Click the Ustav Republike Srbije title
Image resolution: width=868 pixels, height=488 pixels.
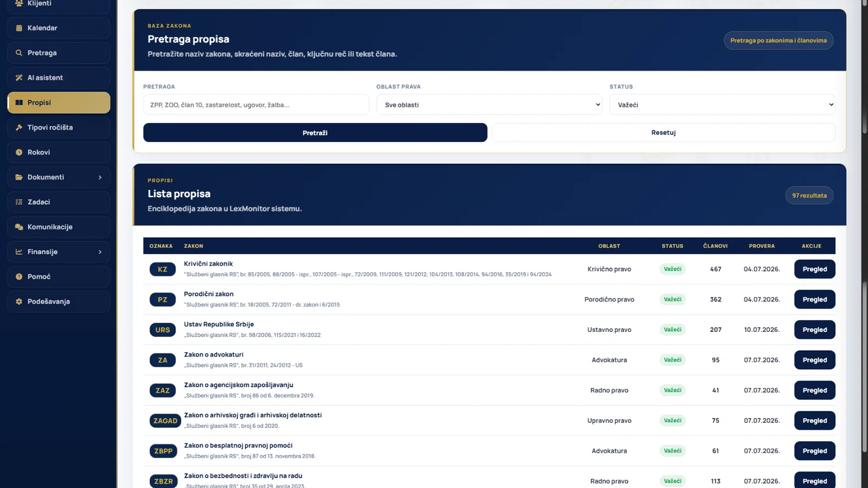point(219,325)
